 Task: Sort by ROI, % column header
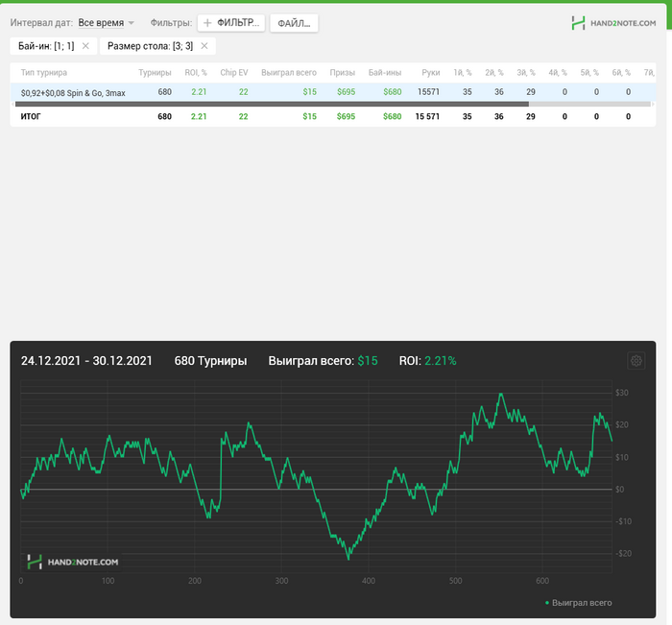click(196, 72)
